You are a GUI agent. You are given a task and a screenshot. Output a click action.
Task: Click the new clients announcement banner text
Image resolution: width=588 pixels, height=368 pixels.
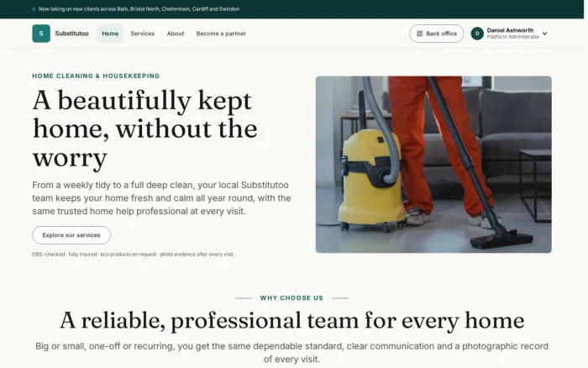click(139, 9)
